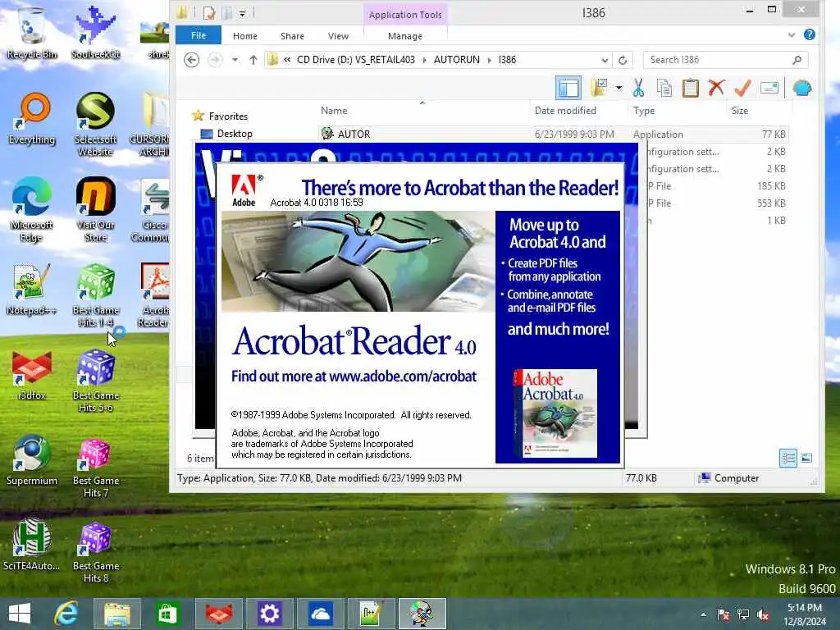The width and height of the screenshot is (840, 630).
Task: Click the Cut scissors icon in Explorer toolbar
Action: point(638,88)
